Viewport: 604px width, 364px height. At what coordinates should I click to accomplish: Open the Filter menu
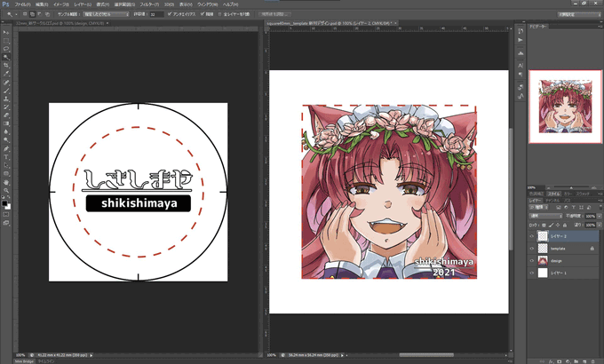pos(149,4)
